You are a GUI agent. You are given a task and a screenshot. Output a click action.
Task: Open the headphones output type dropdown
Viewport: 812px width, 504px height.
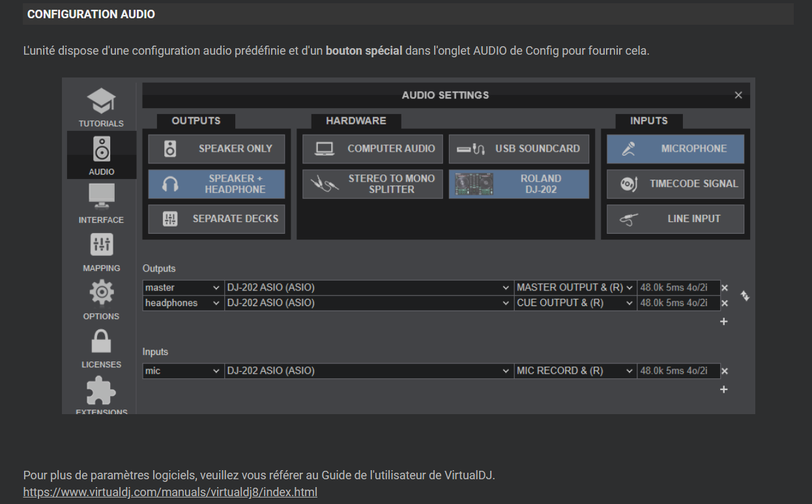(183, 303)
